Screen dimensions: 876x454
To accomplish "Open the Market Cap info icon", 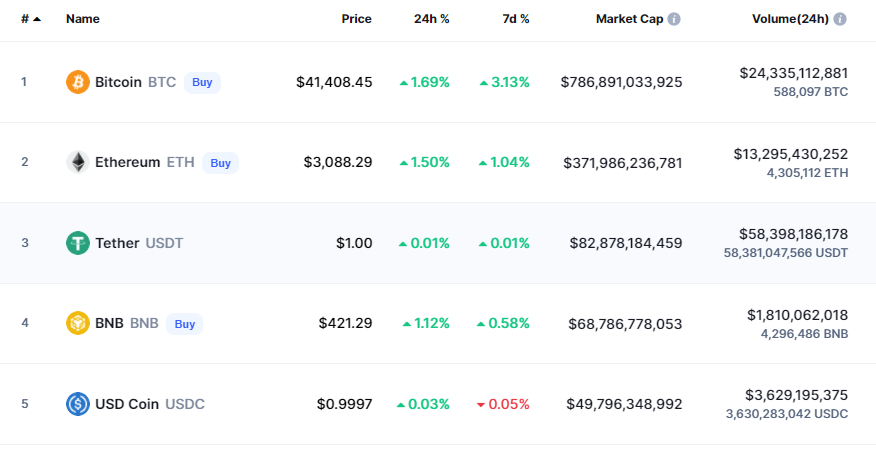I will pos(674,19).
